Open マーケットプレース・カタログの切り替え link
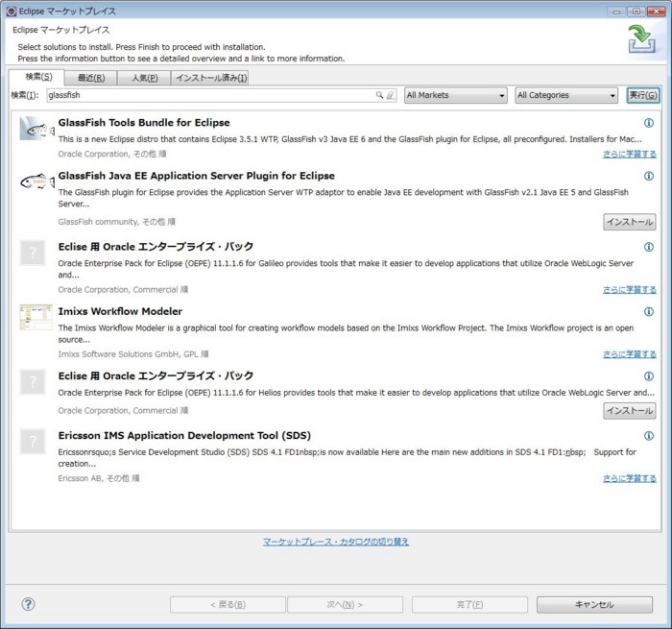This screenshot has height=629, width=672. pos(336,542)
